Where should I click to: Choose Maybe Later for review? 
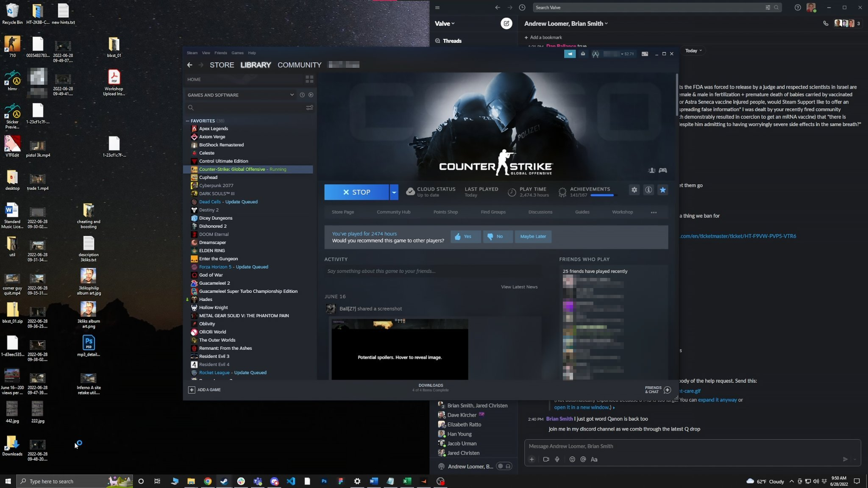point(533,236)
